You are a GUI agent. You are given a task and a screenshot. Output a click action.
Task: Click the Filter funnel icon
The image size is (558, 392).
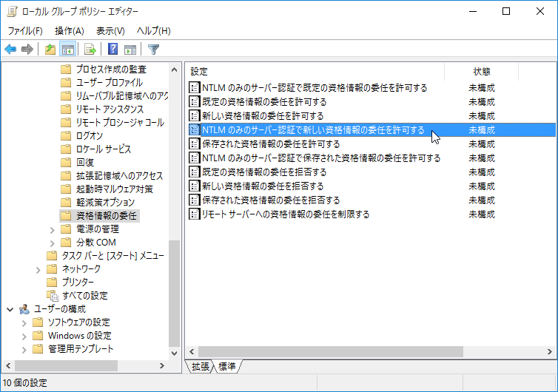(x=153, y=49)
